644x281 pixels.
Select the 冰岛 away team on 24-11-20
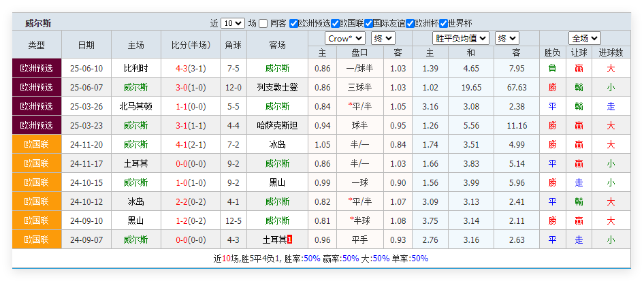coord(277,144)
